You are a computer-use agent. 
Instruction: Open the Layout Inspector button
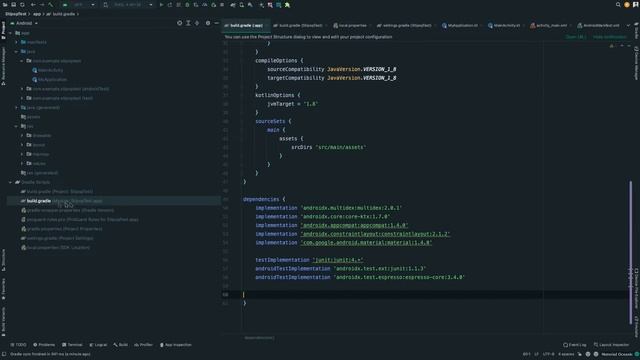[611, 345]
